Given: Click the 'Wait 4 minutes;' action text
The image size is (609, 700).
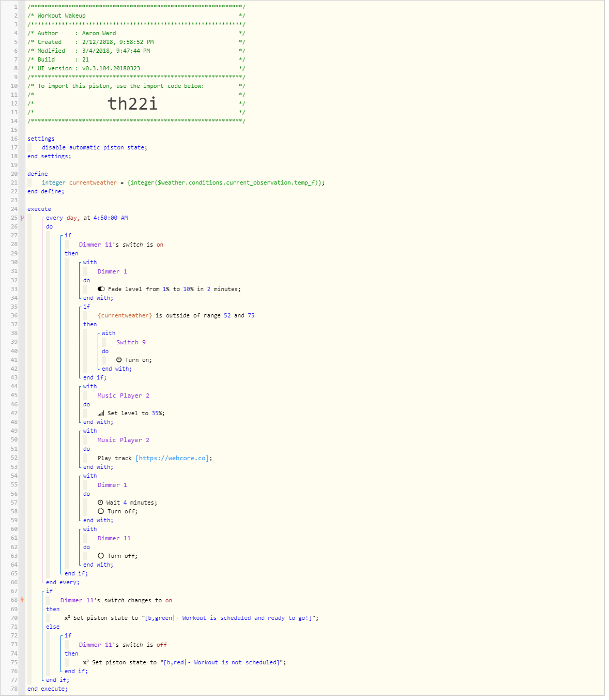Looking at the screenshot, I should click(132, 503).
